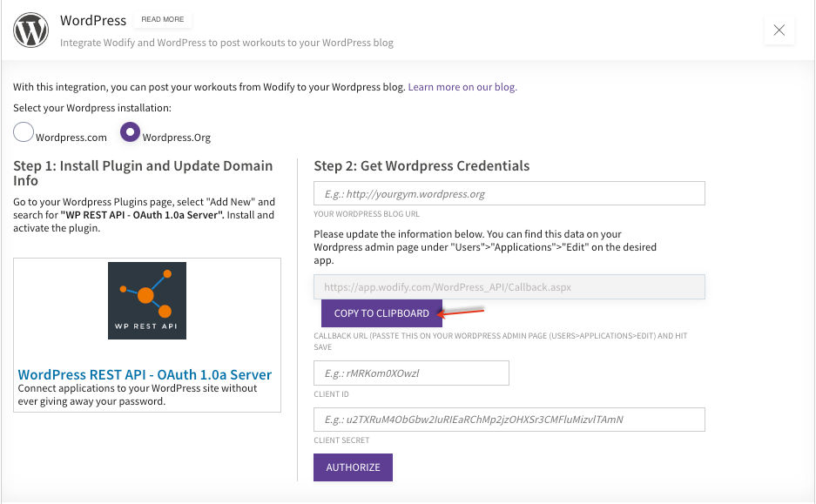Focus the Client ID input field
Screen dimensions: 816x504
pos(411,373)
